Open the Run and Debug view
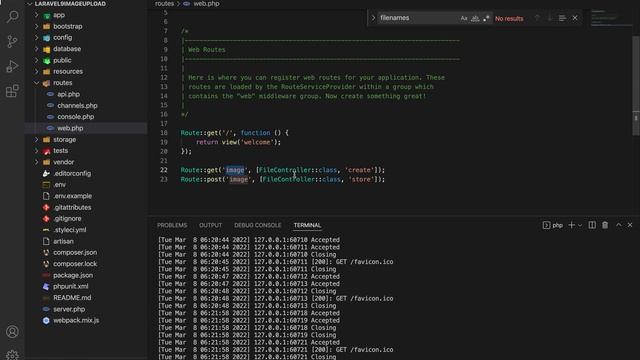The height and width of the screenshot is (360, 640). coord(12,66)
